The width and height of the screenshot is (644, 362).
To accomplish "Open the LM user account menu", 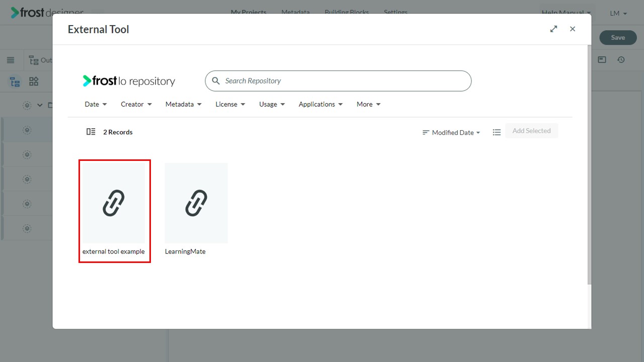I will 618,14.
